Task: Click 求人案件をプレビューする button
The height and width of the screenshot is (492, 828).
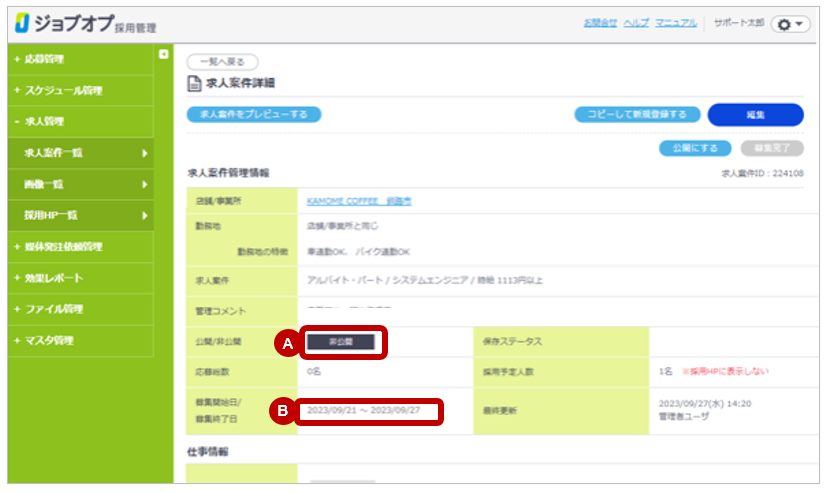Action: click(x=254, y=114)
